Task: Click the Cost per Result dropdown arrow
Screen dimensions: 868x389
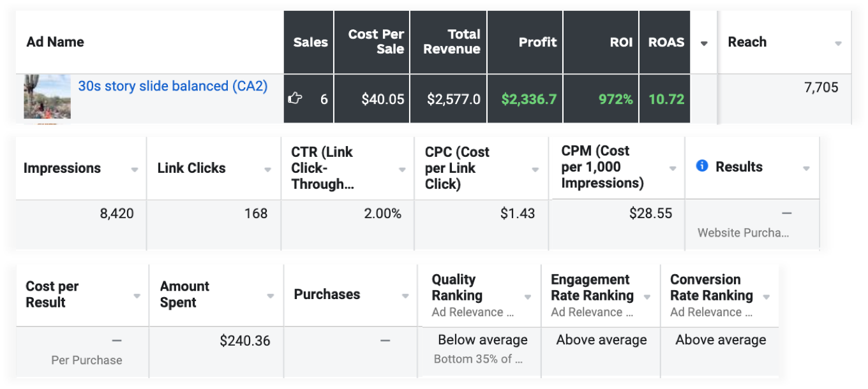Action: tap(137, 296)
